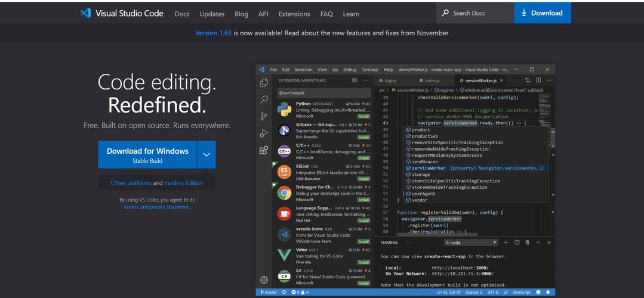
Task: Click Download for Windows Stable Build
Action: pyautogui.click(x=147, y=154)
